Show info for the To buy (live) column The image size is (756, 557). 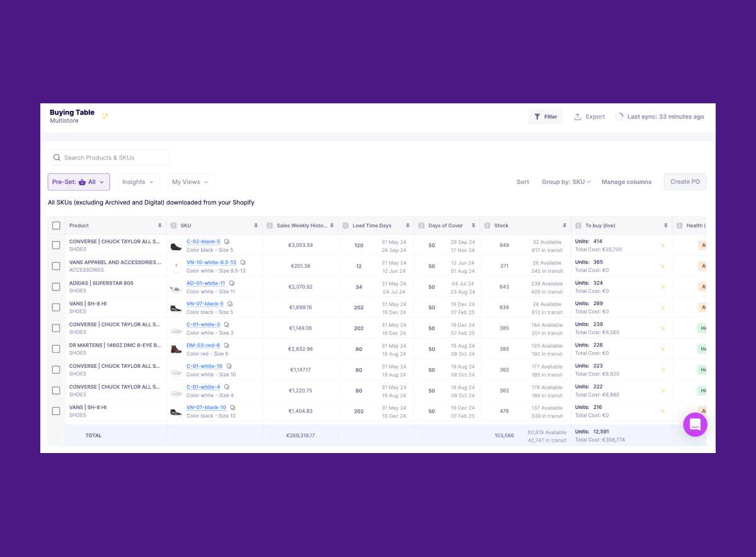[578, 226]
